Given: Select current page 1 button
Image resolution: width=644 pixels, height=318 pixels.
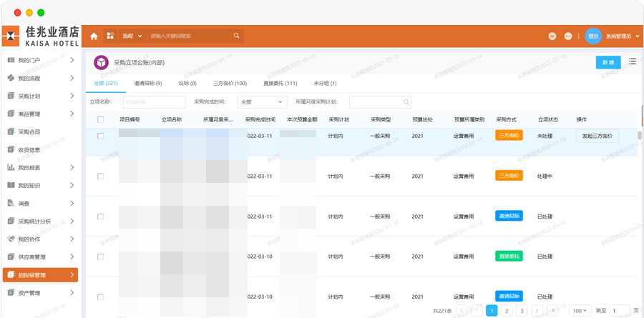Looking at the screenshot, I should (x=492, y=311).
